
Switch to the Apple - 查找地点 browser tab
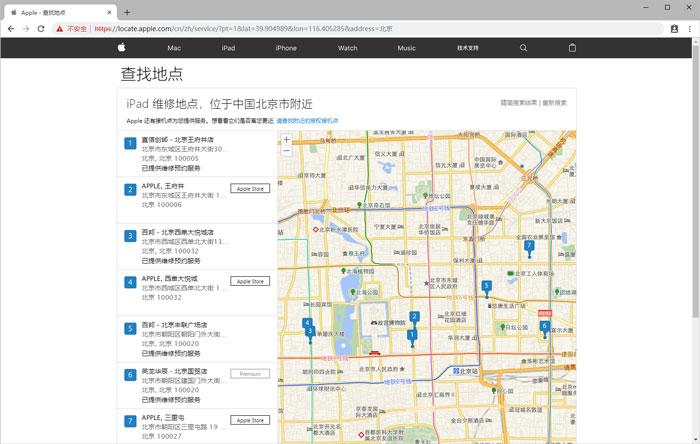pyautogui.click(x=61, y=12)
